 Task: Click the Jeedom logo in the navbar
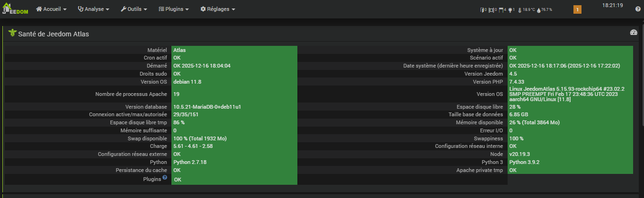[16, 9]
